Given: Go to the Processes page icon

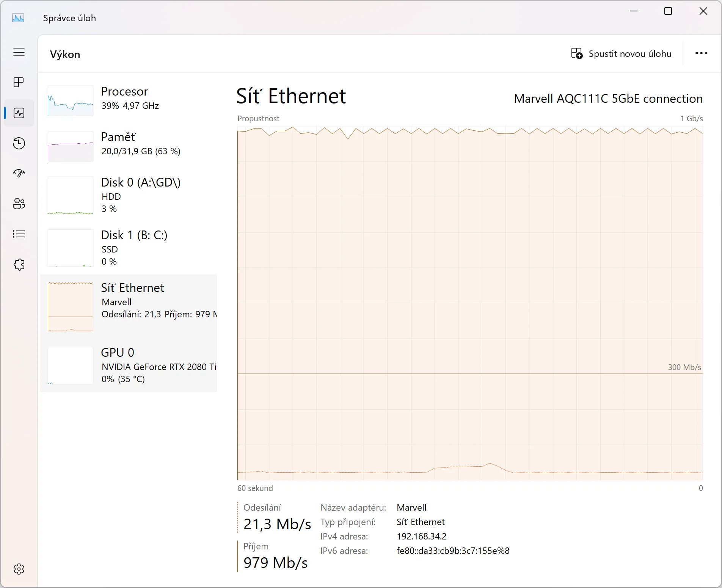Looking at the screenshot, I should (x=19, y=82).
